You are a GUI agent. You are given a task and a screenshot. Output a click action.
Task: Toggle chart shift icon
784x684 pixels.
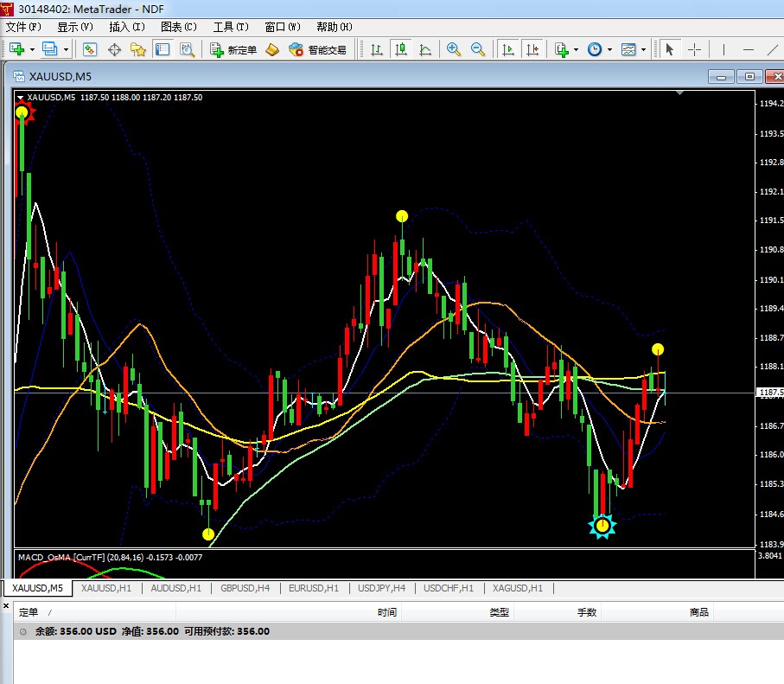coord(532,49)
